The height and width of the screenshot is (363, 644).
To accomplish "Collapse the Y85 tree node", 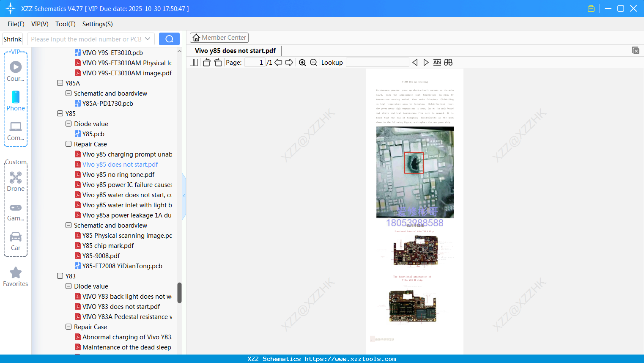I will point(60,113).
